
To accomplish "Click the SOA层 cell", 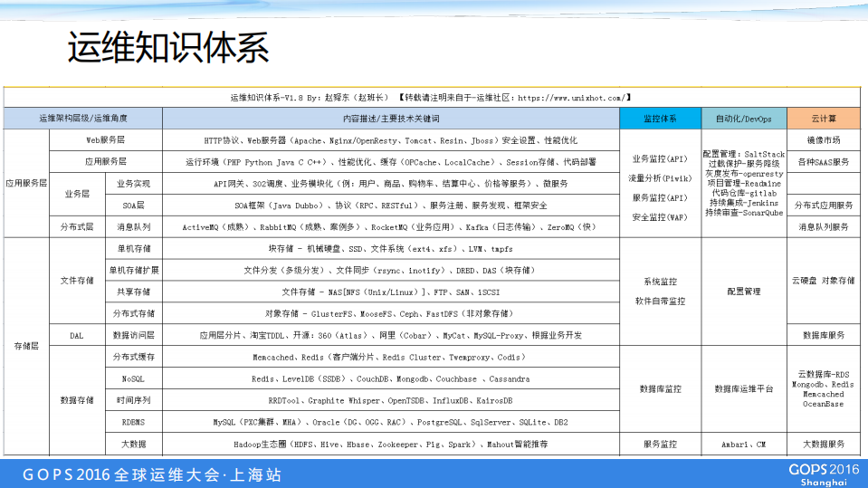I will pyautogui.click(x=133, y=206).
